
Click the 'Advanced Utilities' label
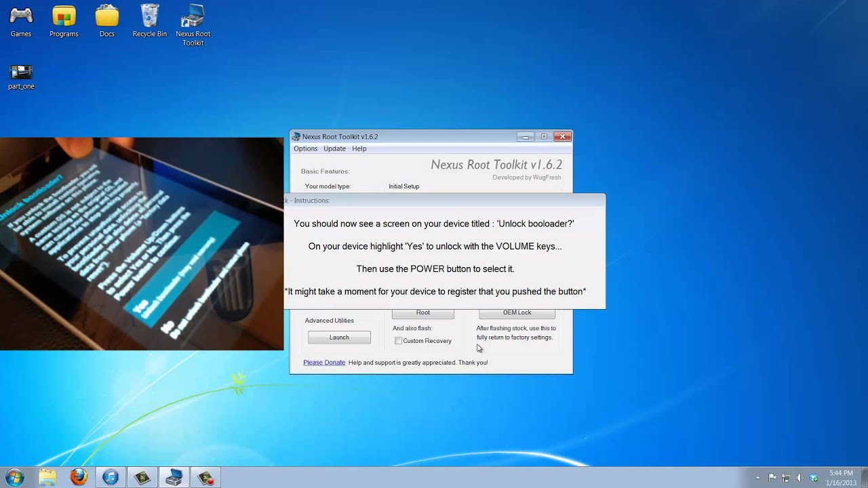[330, 321]
